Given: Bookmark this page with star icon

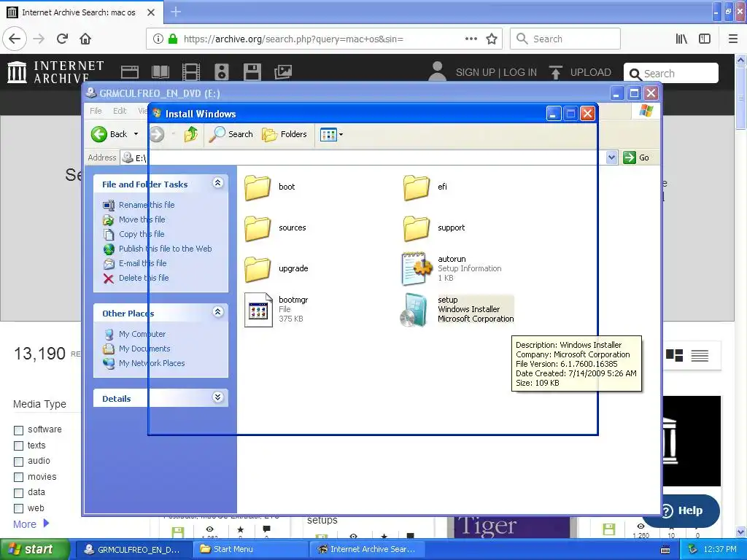Looking at the screenshot, I should 492,39.
